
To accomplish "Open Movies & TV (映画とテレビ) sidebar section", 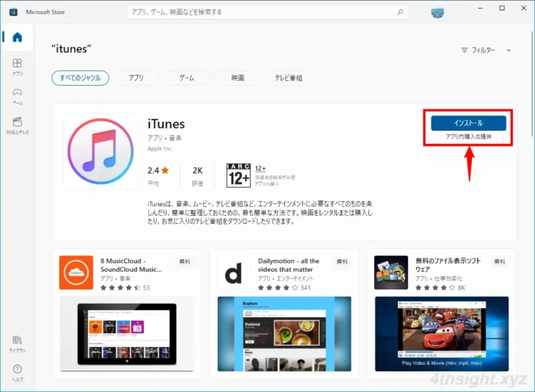I will pyautogui.click(x=17, y=126).
